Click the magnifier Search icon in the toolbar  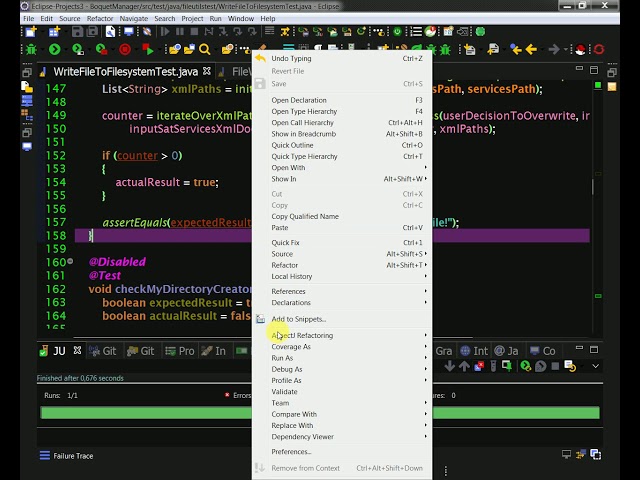(x=204, y=49)
